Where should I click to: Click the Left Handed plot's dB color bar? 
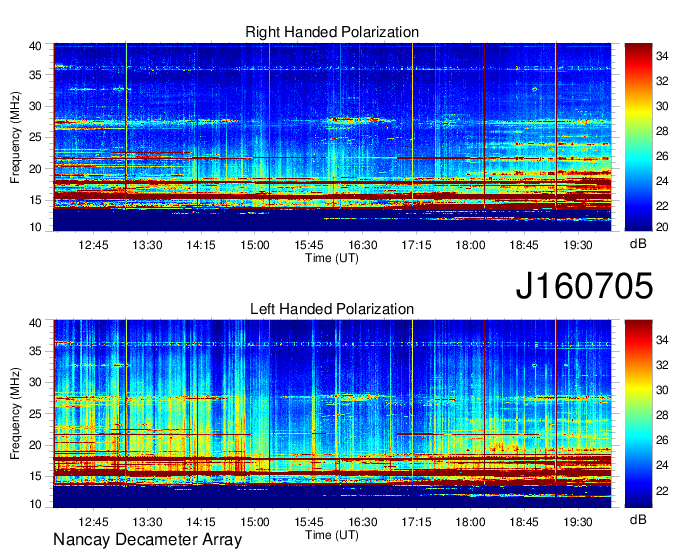pyautogui.click(x=638, y=414)
